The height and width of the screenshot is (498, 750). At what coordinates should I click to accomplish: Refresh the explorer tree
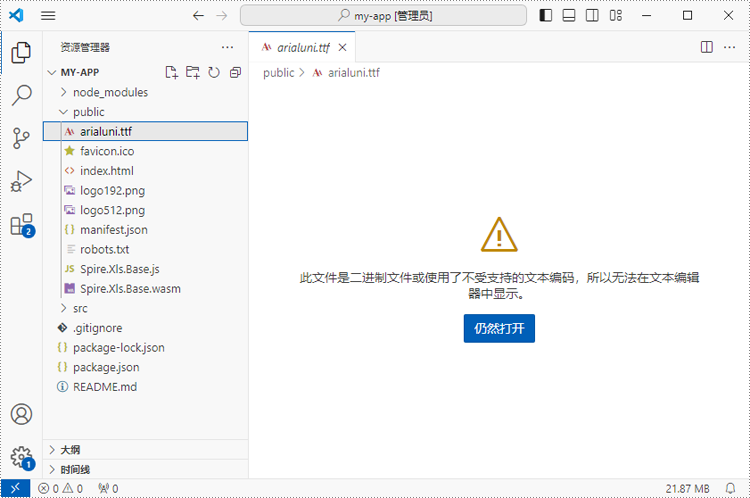point(214,72)
